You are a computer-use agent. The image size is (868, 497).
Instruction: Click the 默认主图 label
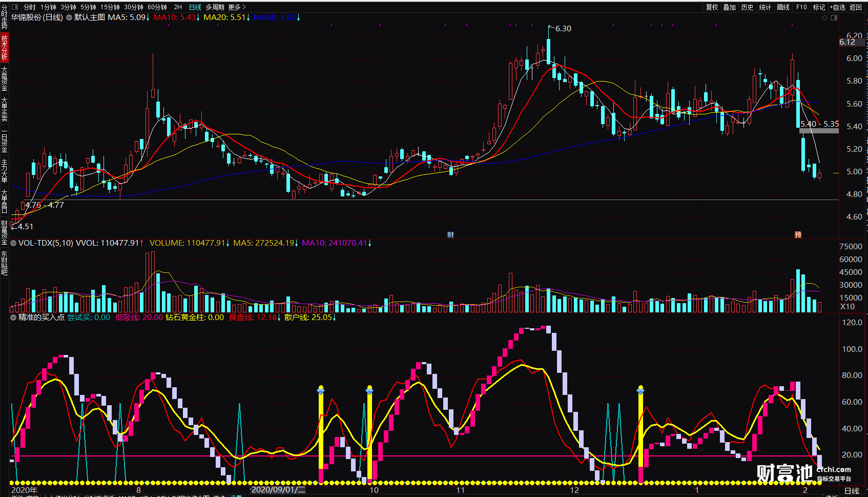[90, 17]
